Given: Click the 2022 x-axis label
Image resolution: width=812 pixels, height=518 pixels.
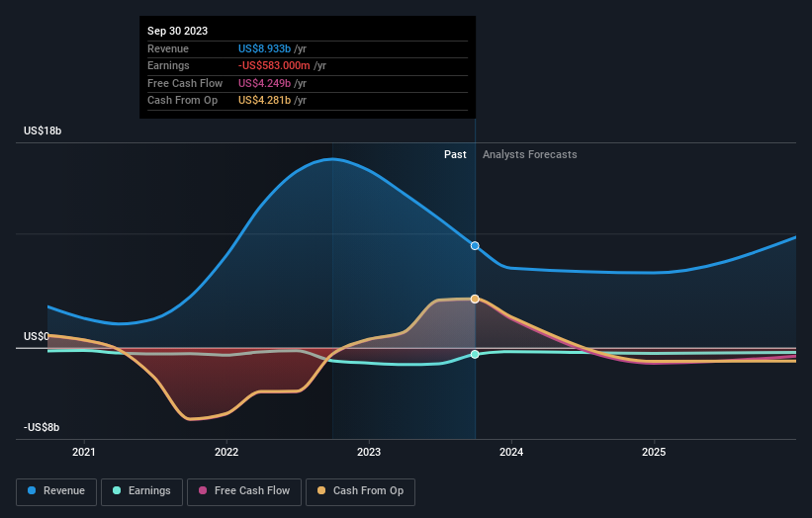Looking at the screenshot, I should (x=226, y=452).
